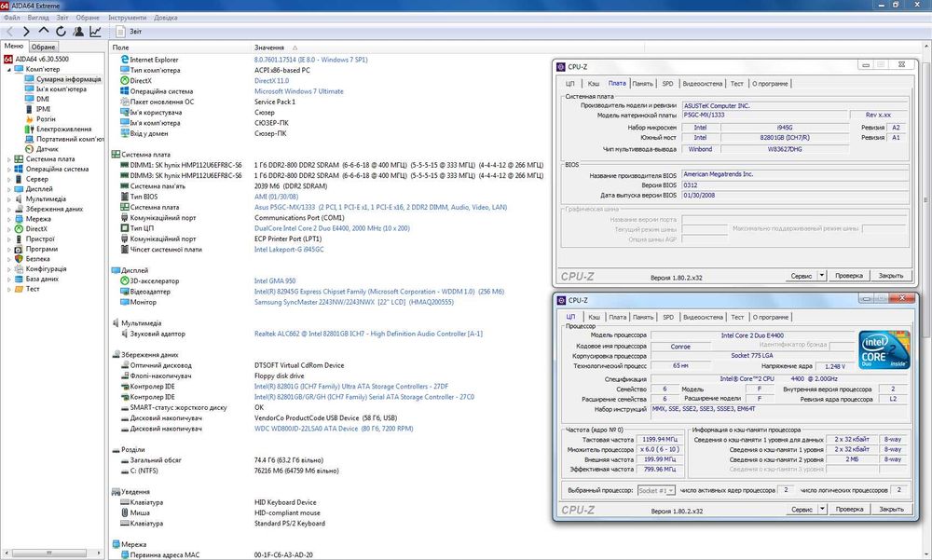932x560 pixels.
Task: Expand the Системна плата tree node
Action: 9,159
